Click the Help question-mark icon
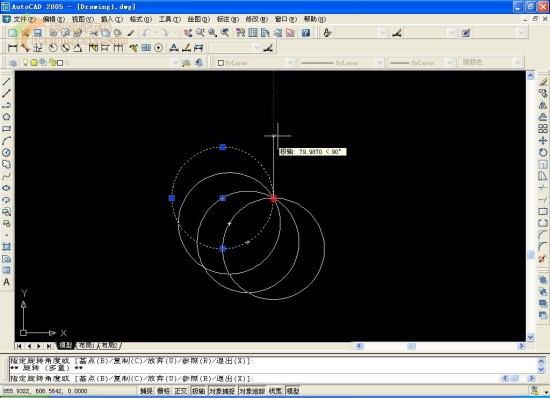Viewport: 550px width, 398px height. (x=306, y=33)
